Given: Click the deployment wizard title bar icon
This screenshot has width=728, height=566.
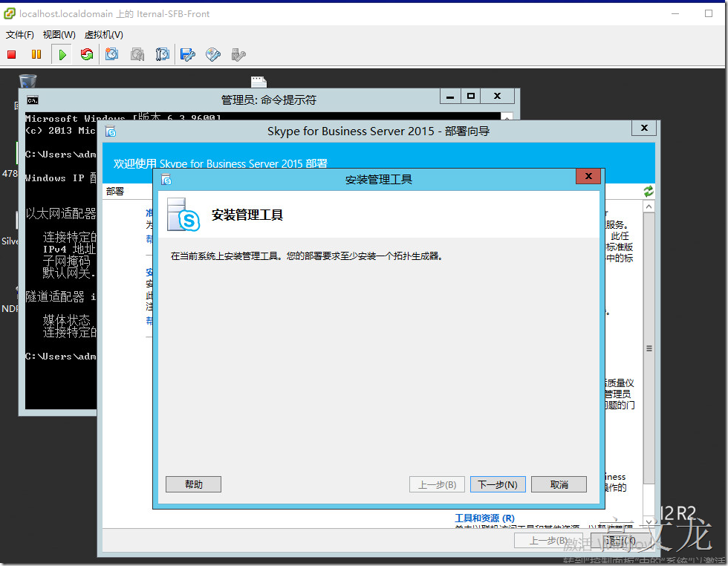Looking at the screenshot, I should pyautogui.click(x=111, y=132).
